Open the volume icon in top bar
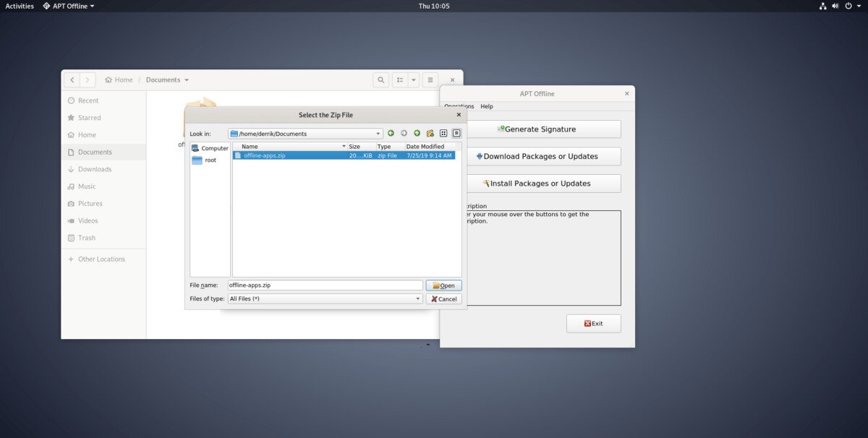 coord(835,6)
